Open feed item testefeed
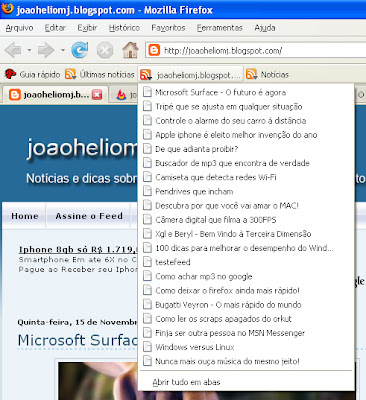This screenshot has height=400, width=366. [245, 262]
